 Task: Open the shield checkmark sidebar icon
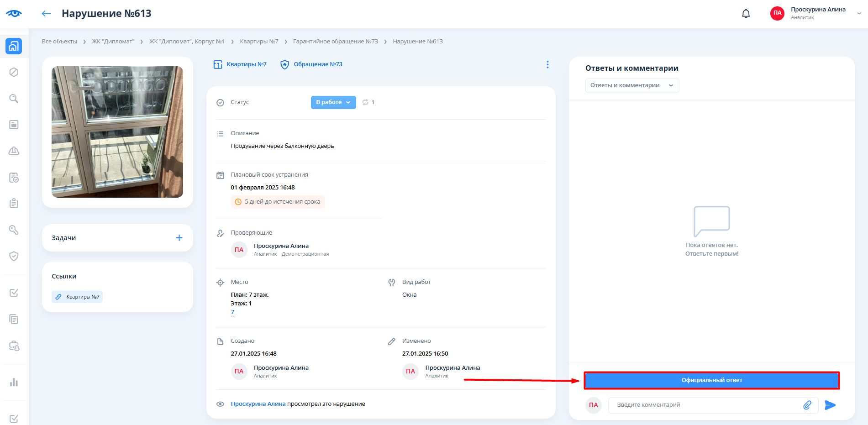pyautogui.click(x=14, y=256)
